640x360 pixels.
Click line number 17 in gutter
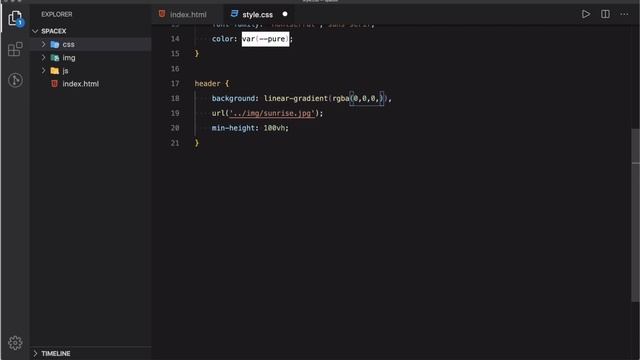[x=175, y=83]
